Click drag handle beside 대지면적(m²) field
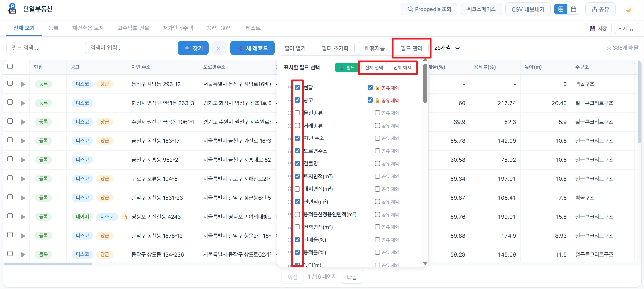This screenshot has height=289, width=644. pyautogui.click(x=289, y=189)
